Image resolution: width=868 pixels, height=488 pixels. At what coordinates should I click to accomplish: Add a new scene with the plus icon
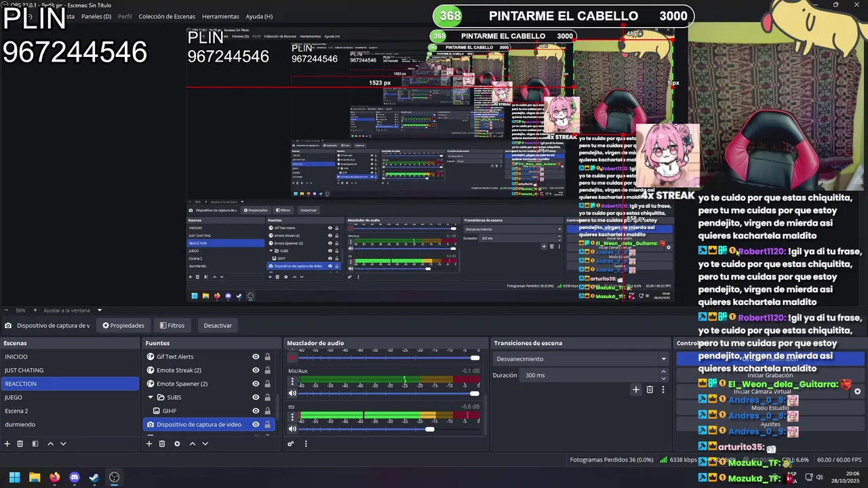[x=7, y=444]
